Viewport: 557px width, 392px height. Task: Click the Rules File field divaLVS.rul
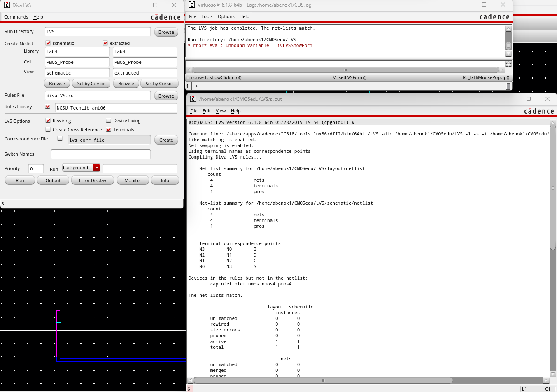pos(98,96)
